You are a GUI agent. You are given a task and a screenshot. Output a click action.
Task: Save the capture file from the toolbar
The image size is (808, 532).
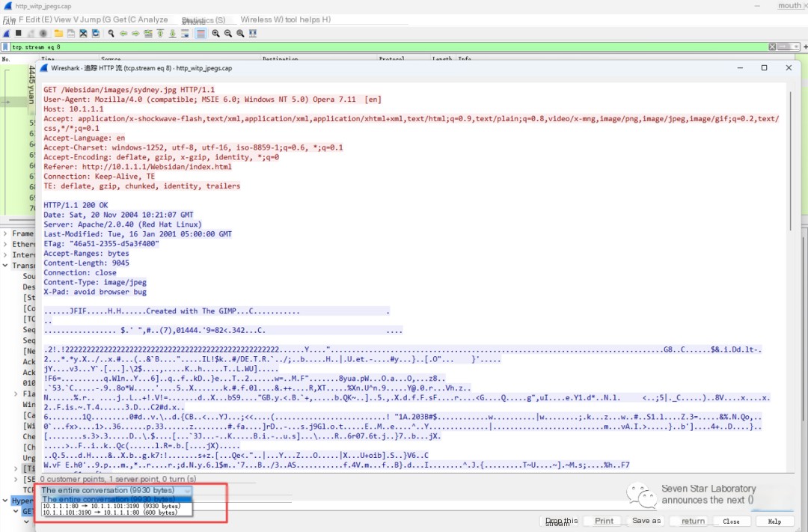pos(71,34)
